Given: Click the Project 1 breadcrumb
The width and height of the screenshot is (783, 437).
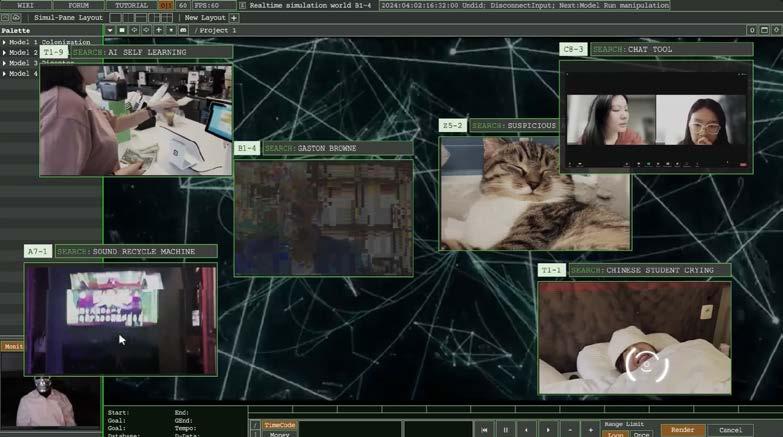Looking at the screenshot, I should tap(218, 30).
